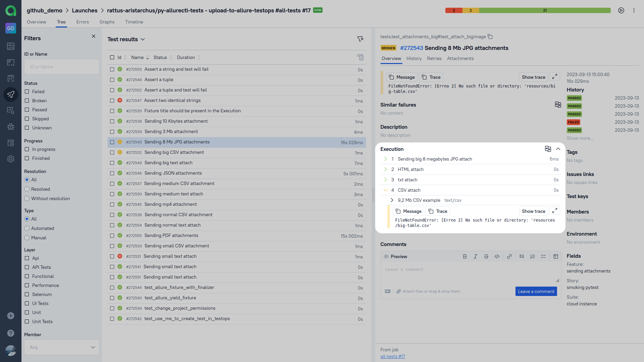This screenshot has width=644, height=362.
Task: Click the clear filters funnel icon
Action: [360, 39]
